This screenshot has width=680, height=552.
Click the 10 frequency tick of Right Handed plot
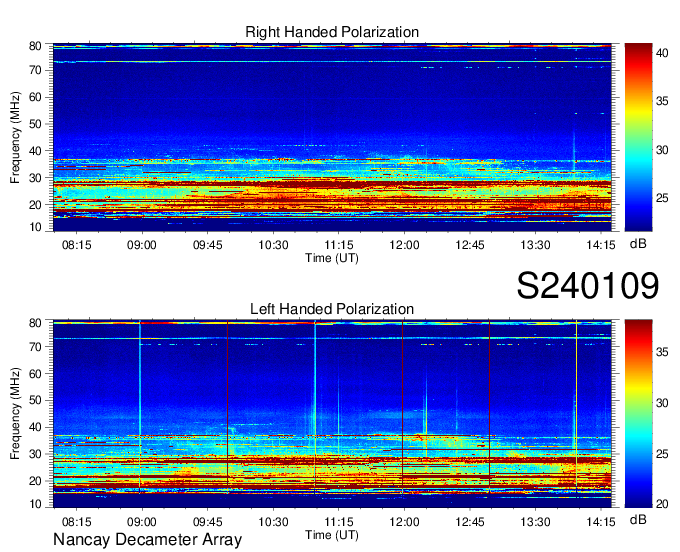point(36,227)
